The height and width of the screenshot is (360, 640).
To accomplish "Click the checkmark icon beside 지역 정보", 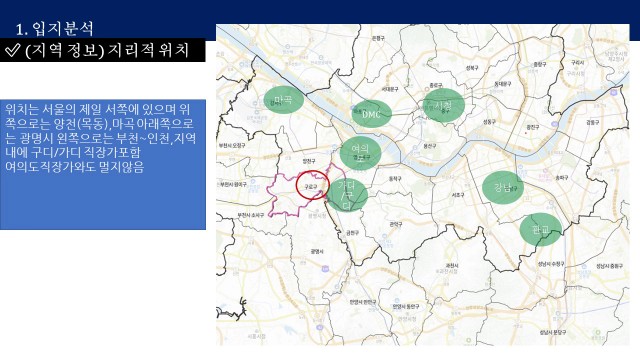I will click(x=12, y=50).
